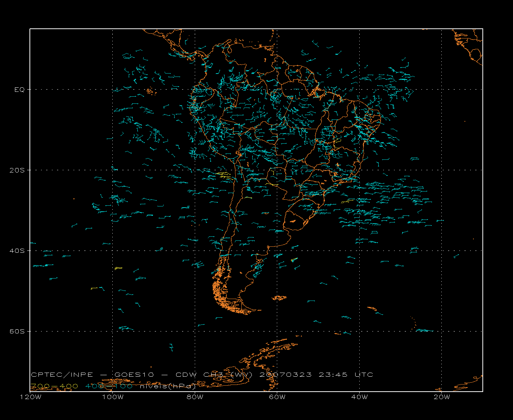Click the EQ latitude label
513x420 pixels.
19,90
